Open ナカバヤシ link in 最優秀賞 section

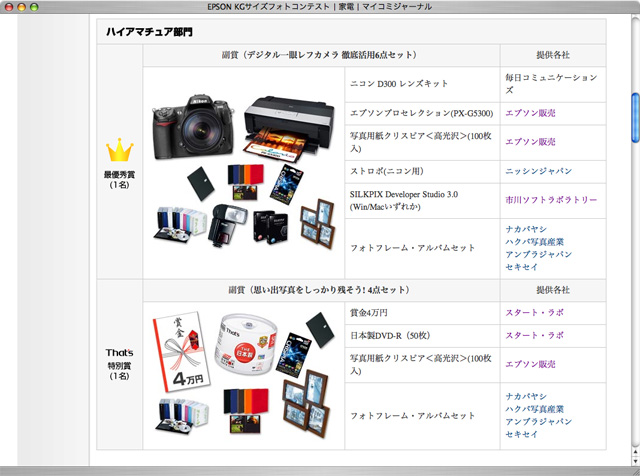pos(526,229)
